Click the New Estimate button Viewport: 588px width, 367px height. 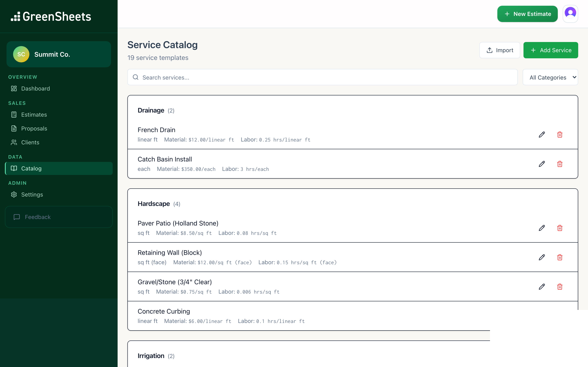(x=527, y=14)
